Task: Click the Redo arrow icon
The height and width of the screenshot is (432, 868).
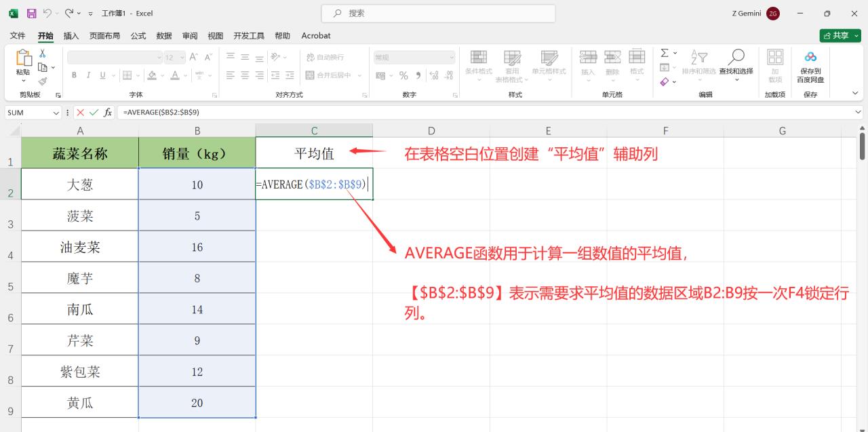Action: click(68, 13)
